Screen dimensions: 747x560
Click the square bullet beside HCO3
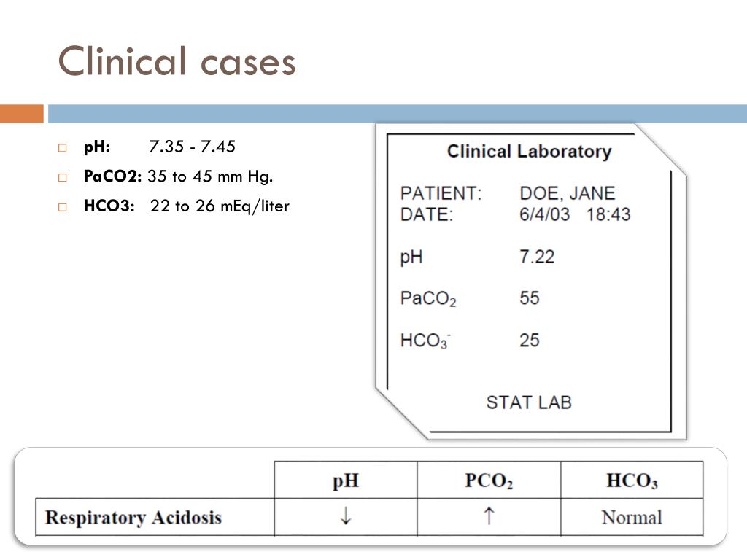pyautogui.click(x=63, y=207)
